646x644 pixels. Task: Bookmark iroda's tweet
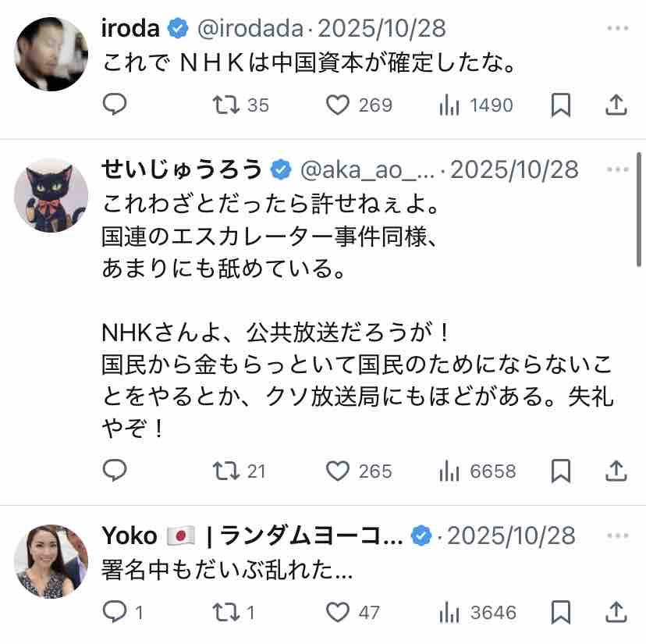pyautogui.click(x=561, y=105)
